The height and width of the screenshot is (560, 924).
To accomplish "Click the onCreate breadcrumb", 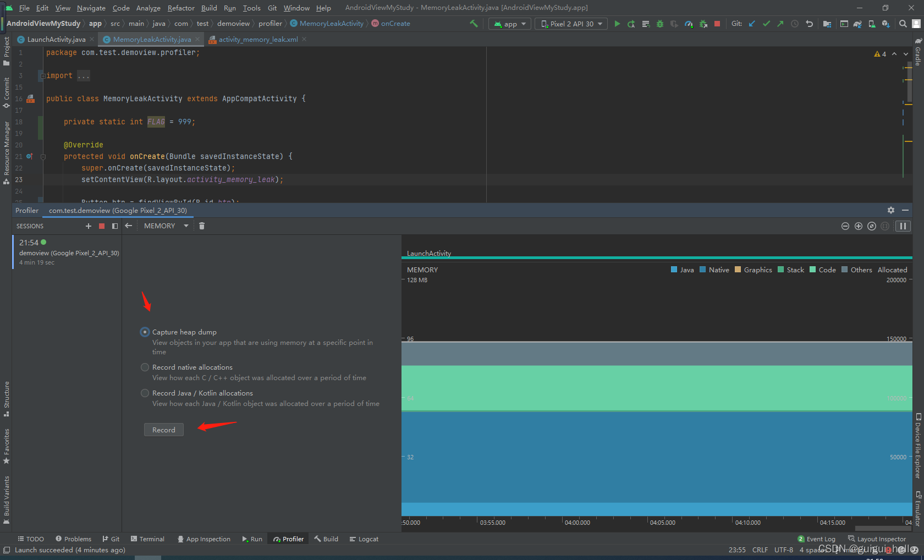I will tap(391, 24).
